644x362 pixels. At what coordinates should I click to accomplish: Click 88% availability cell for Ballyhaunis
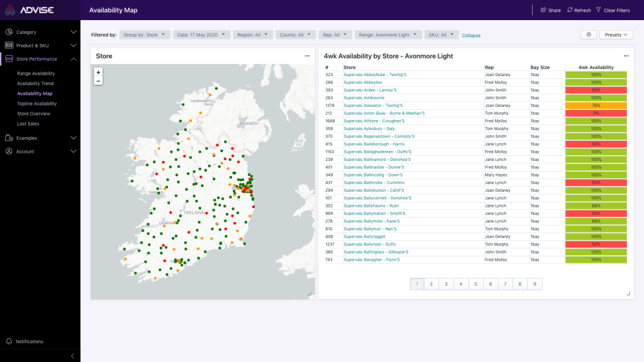596,206
